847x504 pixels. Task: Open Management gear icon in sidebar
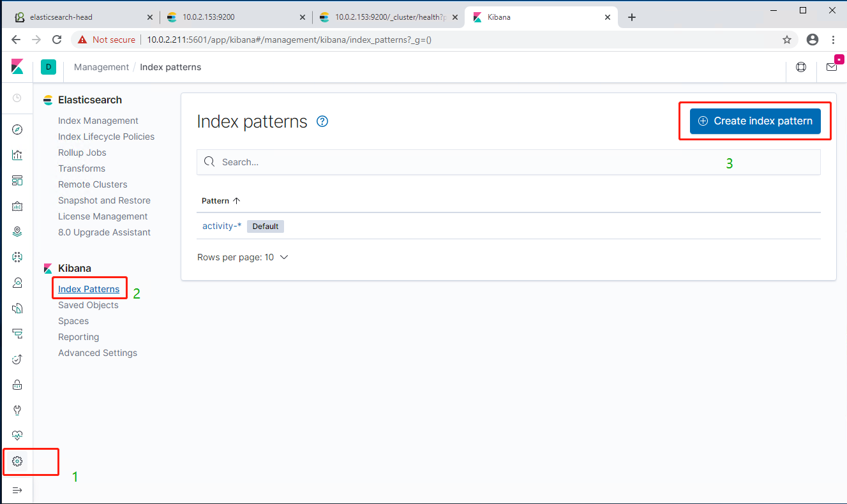[x=17, y=461]
